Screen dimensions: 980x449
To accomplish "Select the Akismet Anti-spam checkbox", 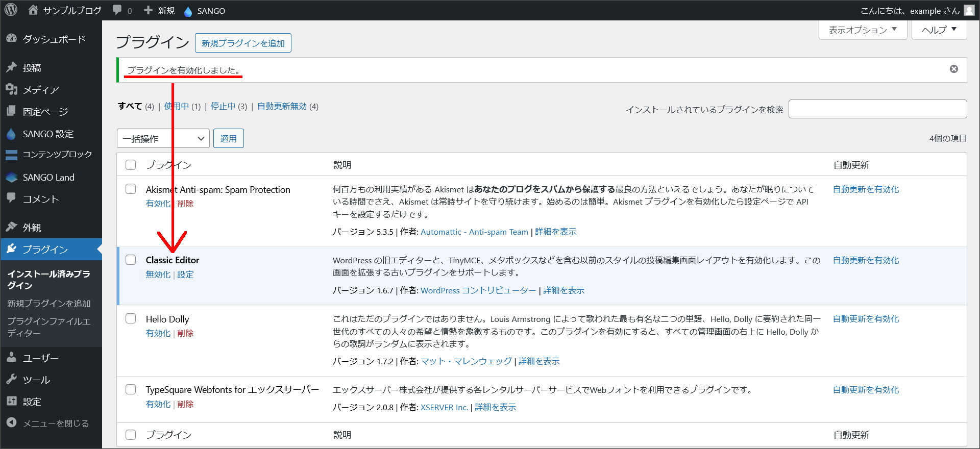I will click(x=131, y=189).
